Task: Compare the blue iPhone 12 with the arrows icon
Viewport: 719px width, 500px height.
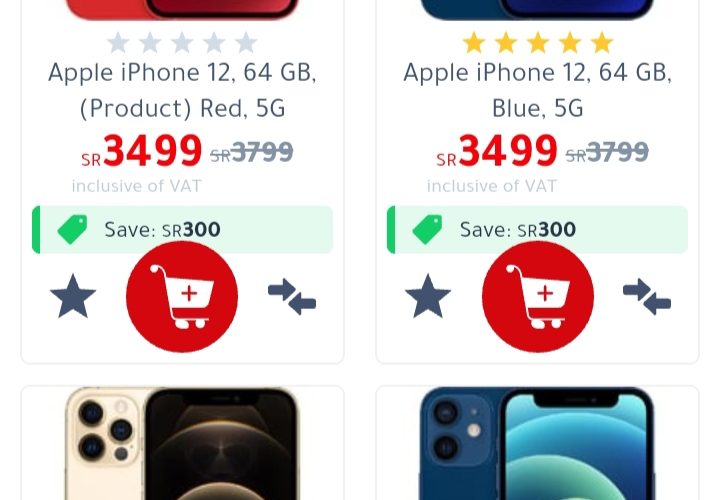Action: tap(647, 296)
